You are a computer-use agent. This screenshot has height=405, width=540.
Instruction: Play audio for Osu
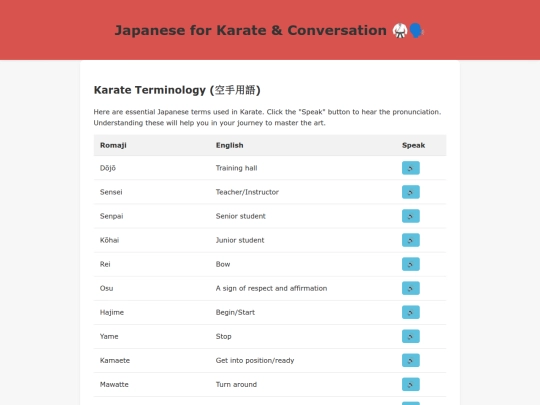411,288
